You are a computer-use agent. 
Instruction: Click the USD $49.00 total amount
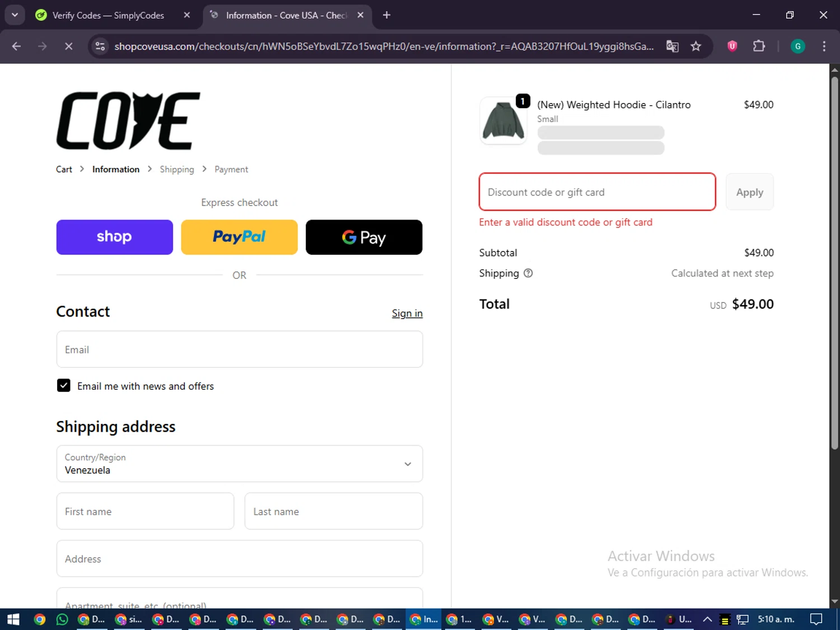pos(742,304)
